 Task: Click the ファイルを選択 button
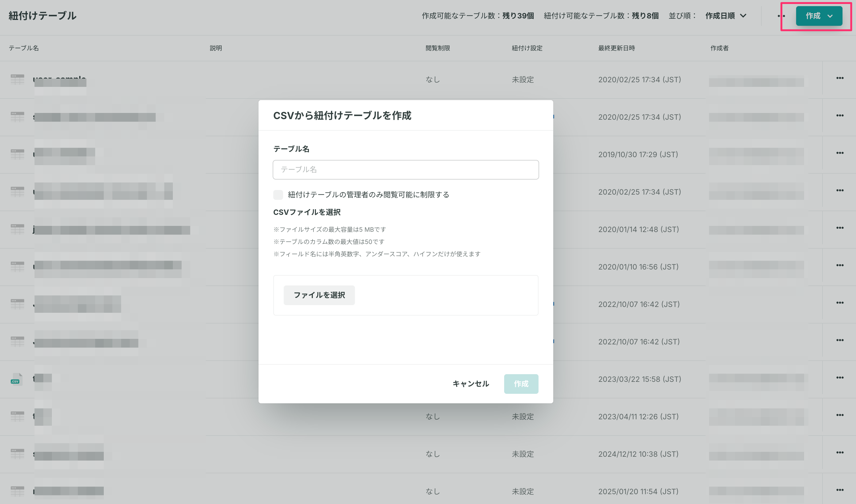point(319,295)
